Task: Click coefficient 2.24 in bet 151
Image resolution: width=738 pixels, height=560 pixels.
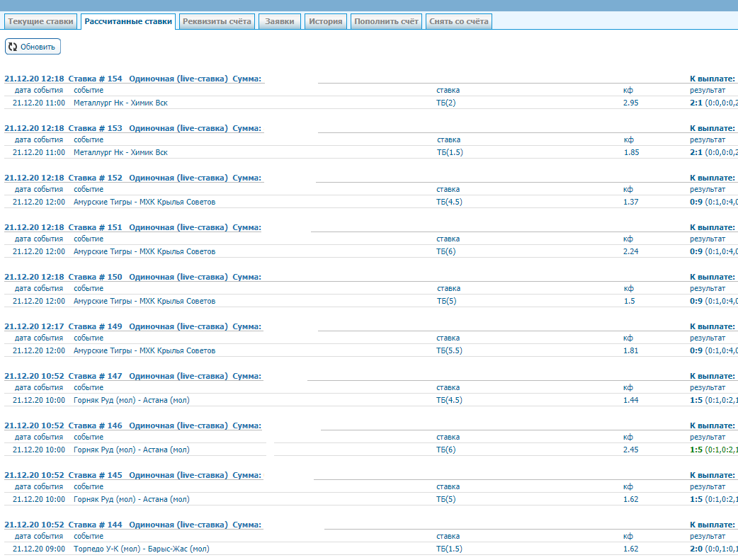Action: click(632, 251)
